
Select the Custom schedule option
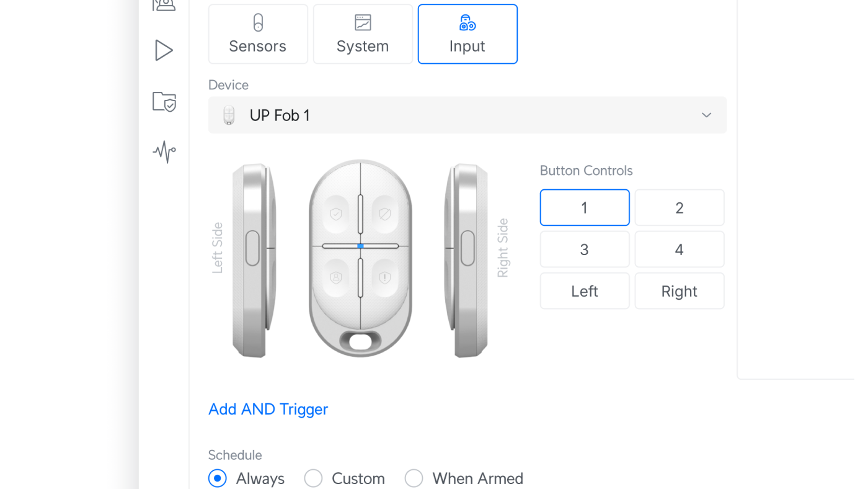pos(345,478)
